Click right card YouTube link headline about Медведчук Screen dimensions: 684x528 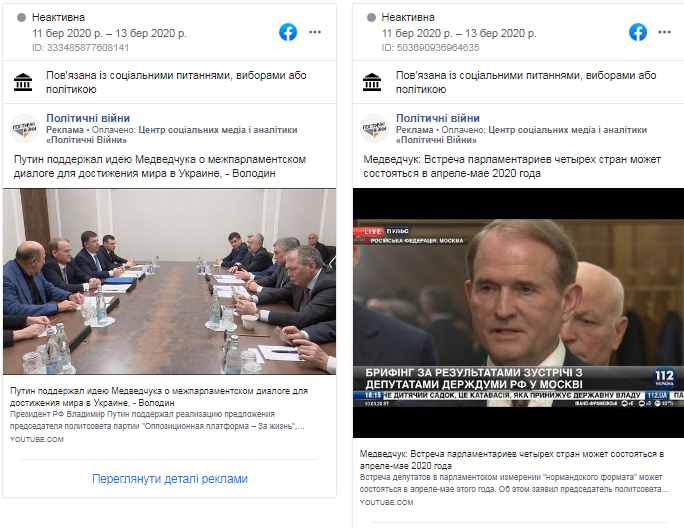coord(512,460)
